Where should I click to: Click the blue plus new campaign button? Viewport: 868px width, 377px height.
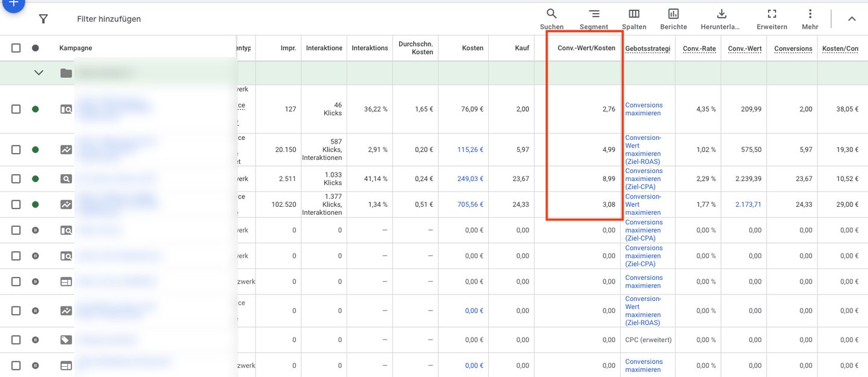[13, 3]
